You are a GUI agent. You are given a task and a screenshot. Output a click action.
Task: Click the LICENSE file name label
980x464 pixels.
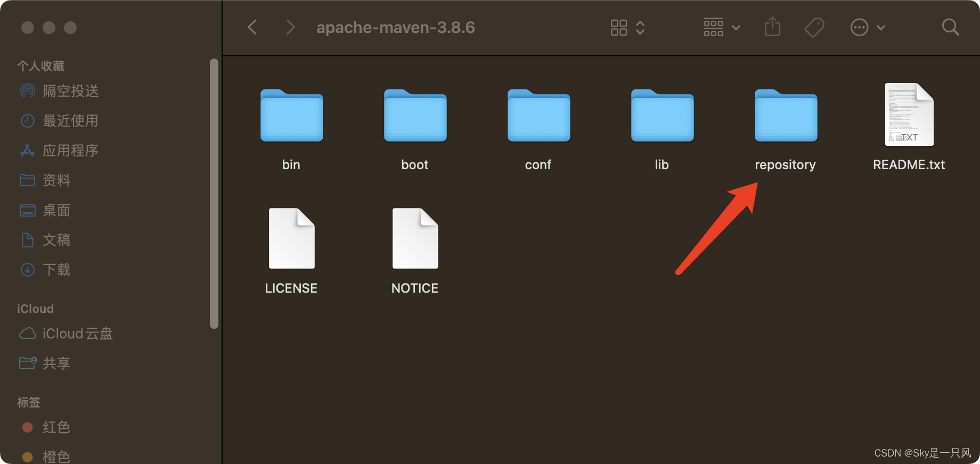pos(291,288)
